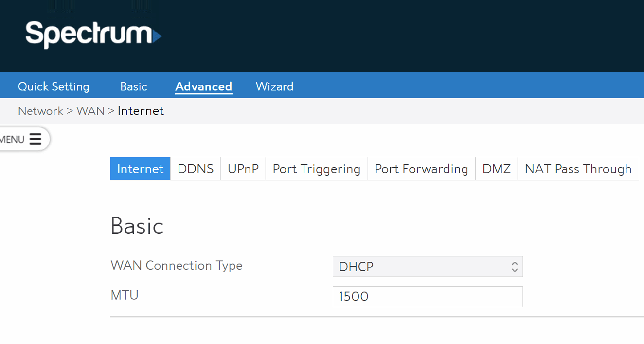Click the DHCP selector up-down arrows

(514, 267)
